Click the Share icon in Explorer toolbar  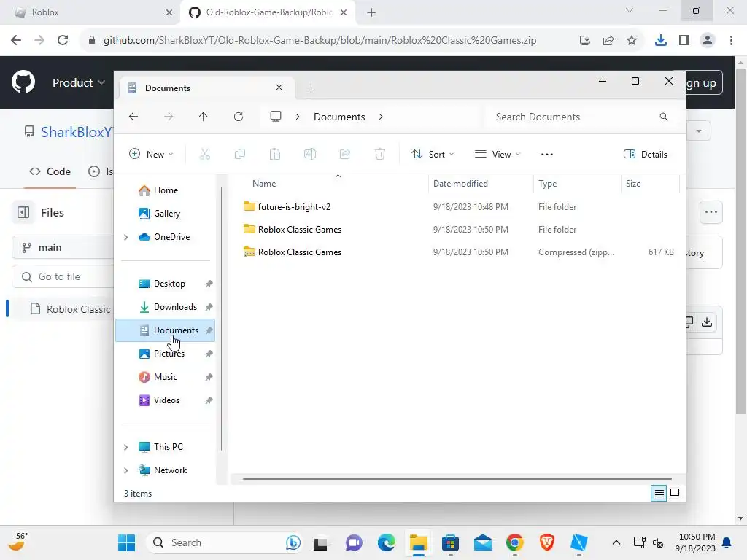click(x=345, y=154)
